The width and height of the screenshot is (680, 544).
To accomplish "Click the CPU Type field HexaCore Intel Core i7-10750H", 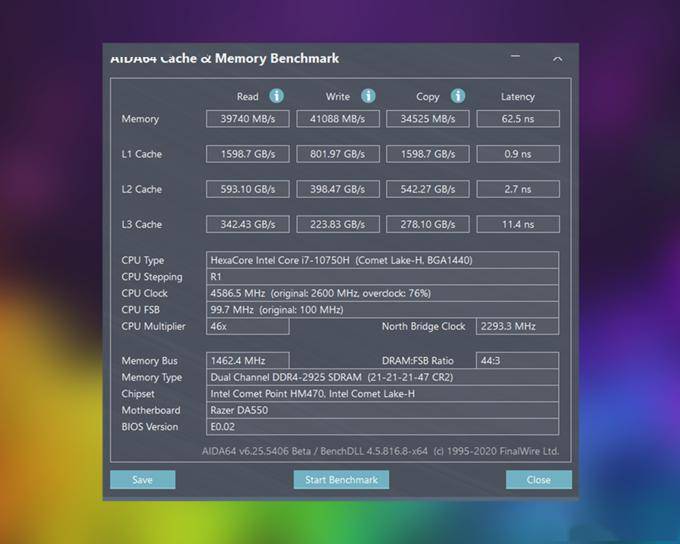I will (x=382, y=260).
